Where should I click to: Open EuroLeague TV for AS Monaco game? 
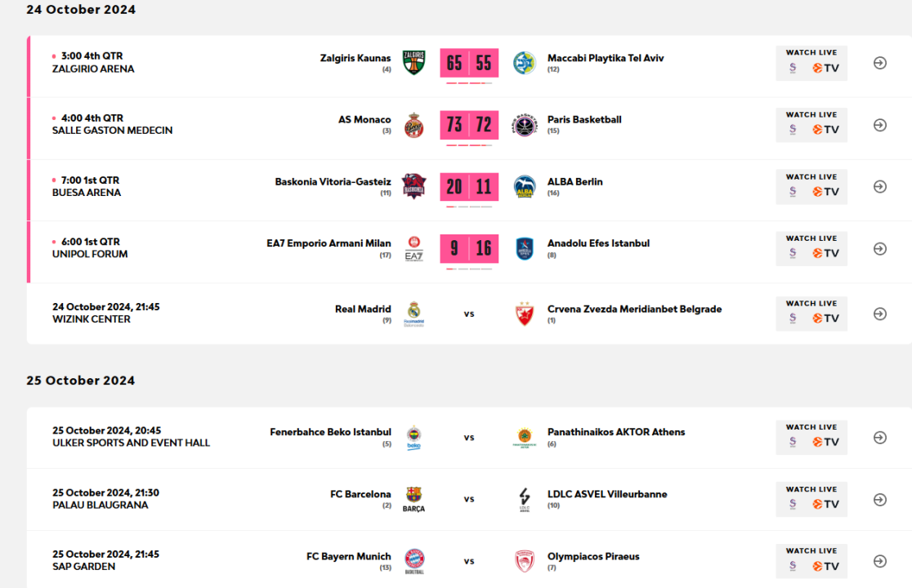pyautogui.click(x=826, y=130)
